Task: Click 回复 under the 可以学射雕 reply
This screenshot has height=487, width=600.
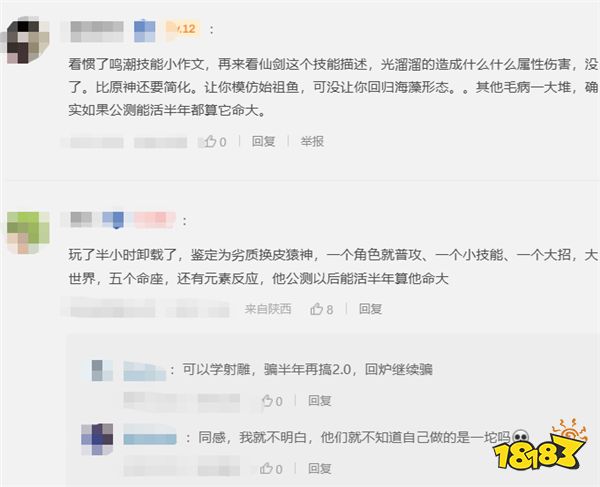Action: tap(320, 401)
